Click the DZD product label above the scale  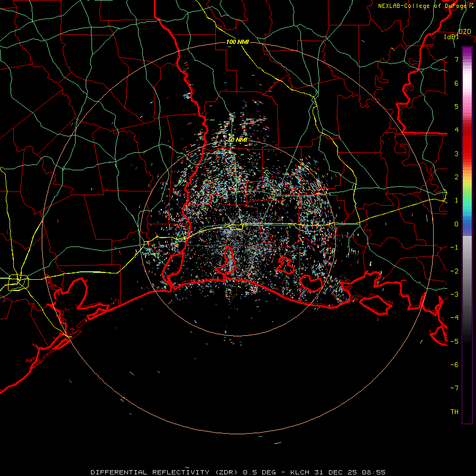pyautogui.click(x=464, y=32)
